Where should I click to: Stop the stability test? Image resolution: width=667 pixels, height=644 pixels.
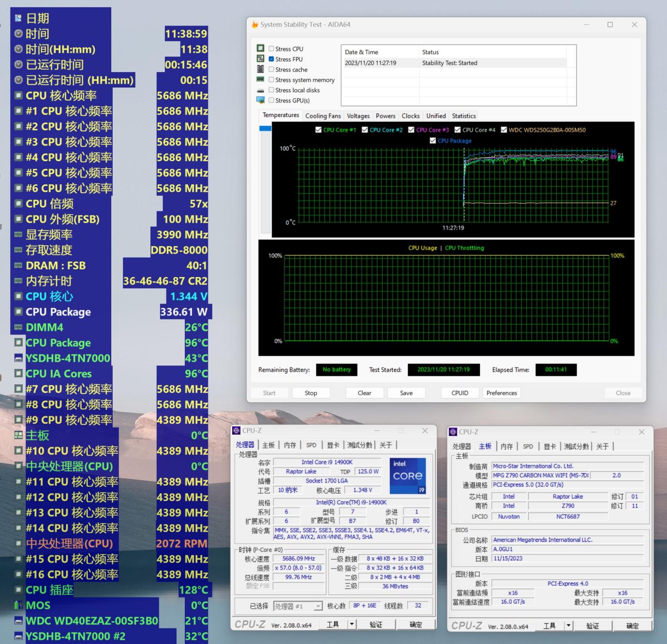pos(311,393)
